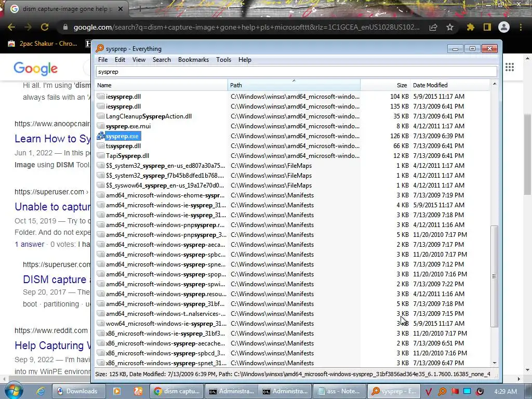Select x86_microsoft-windows-sysprep-aecache file

pos(165,343)
